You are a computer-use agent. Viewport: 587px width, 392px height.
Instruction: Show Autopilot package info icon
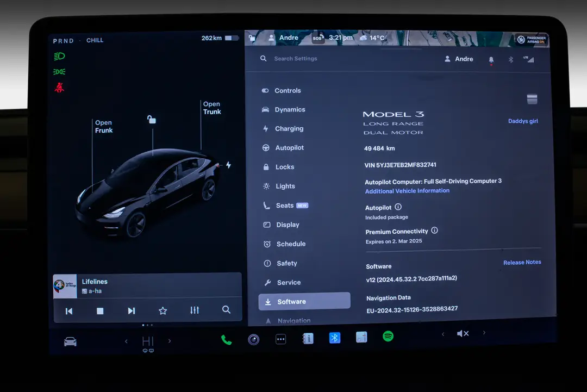398,207
